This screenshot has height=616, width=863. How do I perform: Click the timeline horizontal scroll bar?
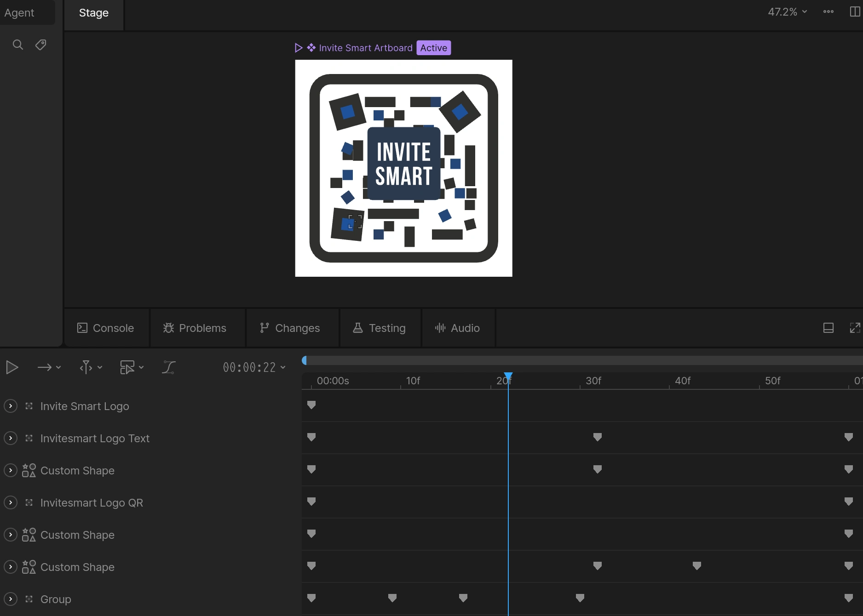point(582,360)
